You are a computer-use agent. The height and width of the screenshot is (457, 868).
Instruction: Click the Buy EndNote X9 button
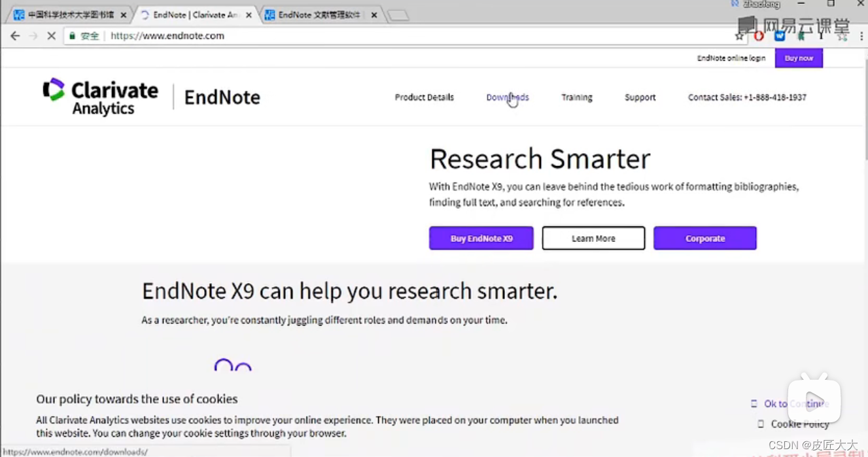coord(481,238)
